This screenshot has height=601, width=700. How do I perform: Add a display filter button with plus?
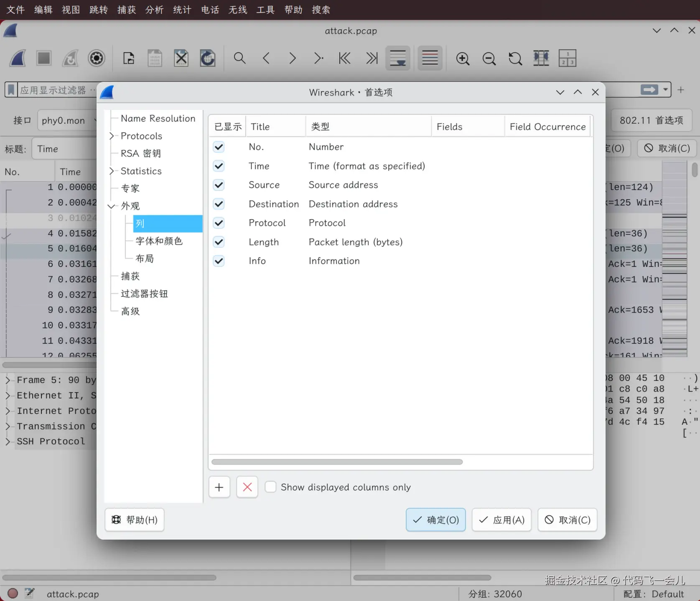click(681, 90)
